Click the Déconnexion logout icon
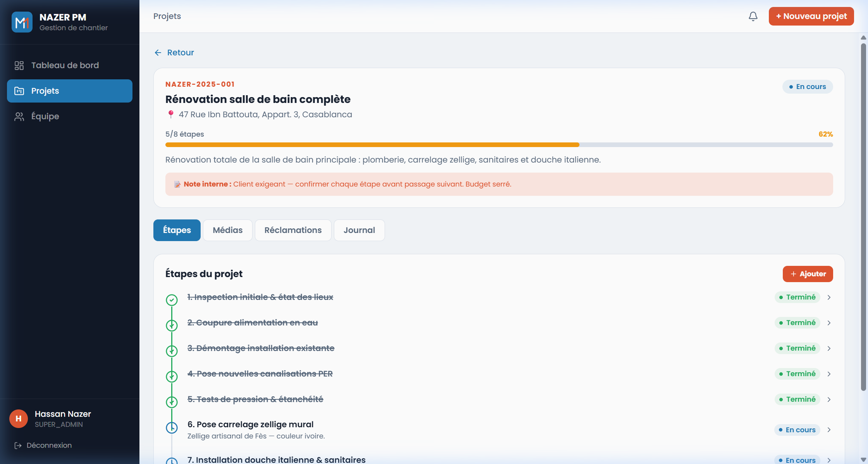The width and height of the screenshot is (868, 464). point(18,445)
